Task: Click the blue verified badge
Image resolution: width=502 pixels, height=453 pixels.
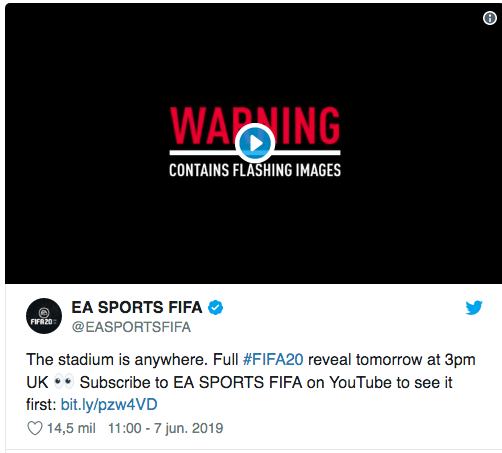Action: (216, 307)
